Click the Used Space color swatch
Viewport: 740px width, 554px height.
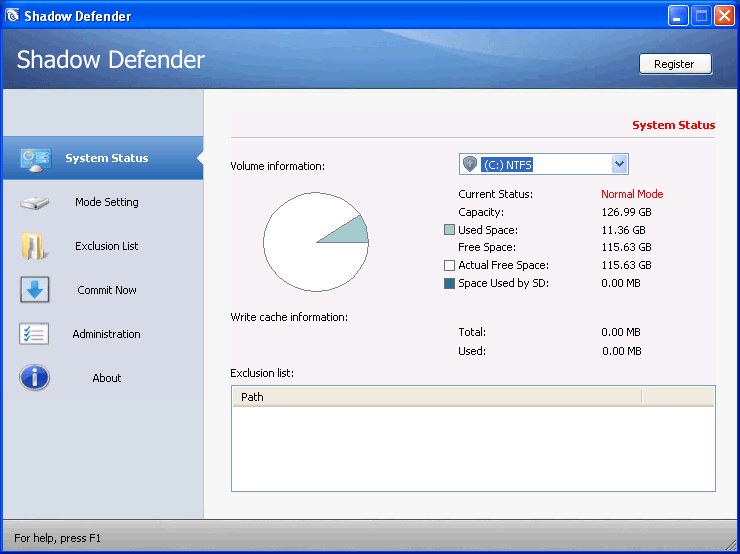tap(449, 230)
